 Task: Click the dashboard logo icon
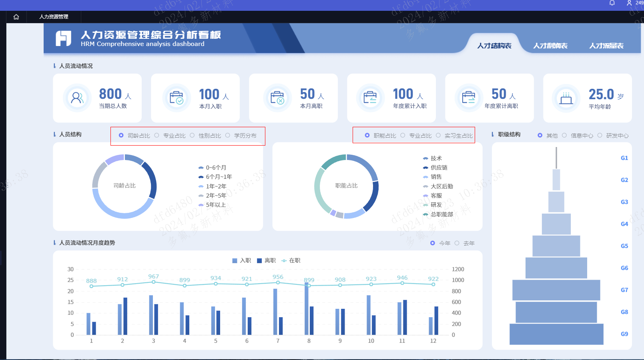tap(63, 38)
